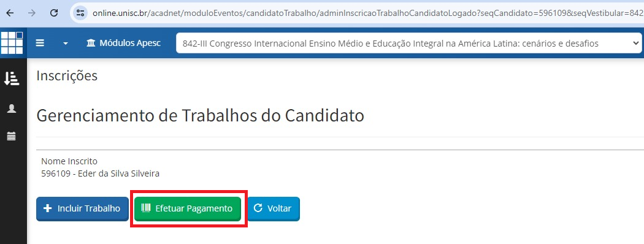Viewport: 644px width, 244px height.
Task: Click the Incluir Trabalho button
Action: point(83,208)
